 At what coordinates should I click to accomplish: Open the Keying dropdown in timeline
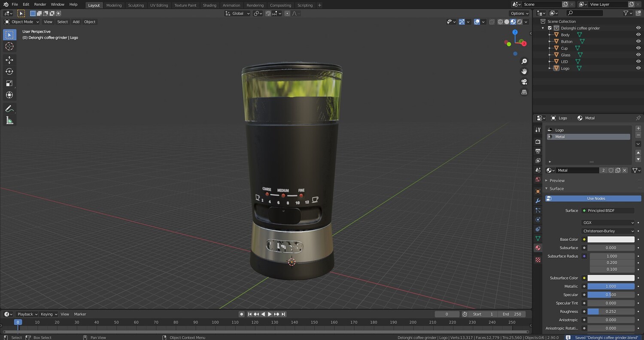[x=49, y=314]
